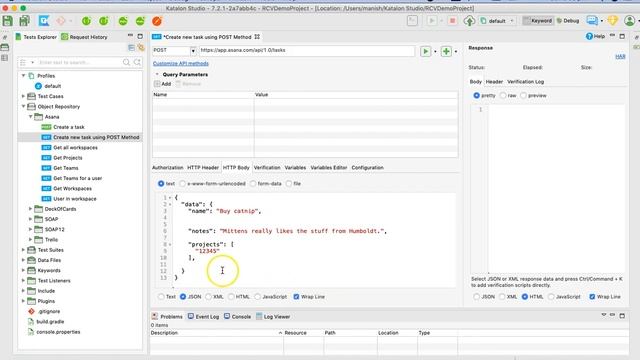This screenshot has height=360, width=640.
Task: Open the Verification Log response tab
Action: pos(525,82)
